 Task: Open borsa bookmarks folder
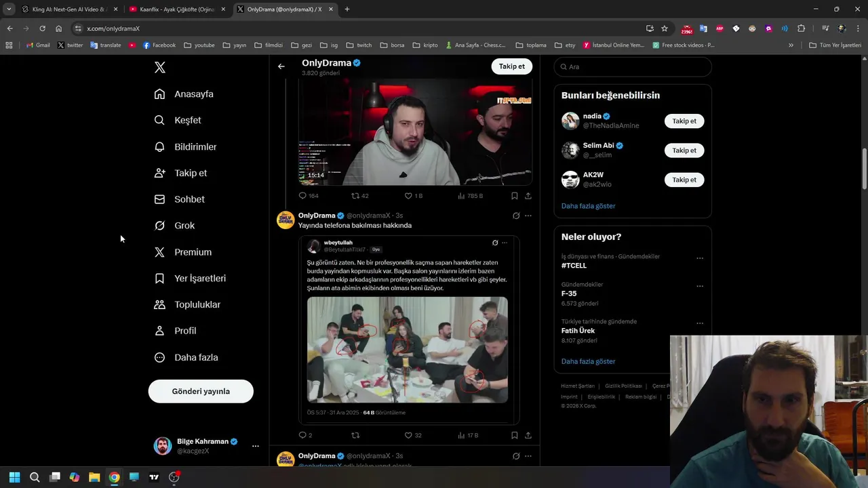coord(393,45)
